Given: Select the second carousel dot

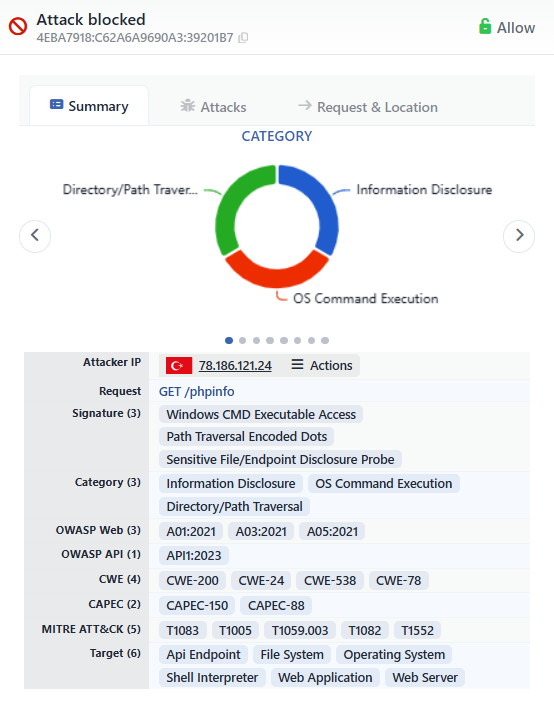Looking at the screenshot, I should 242,341.
